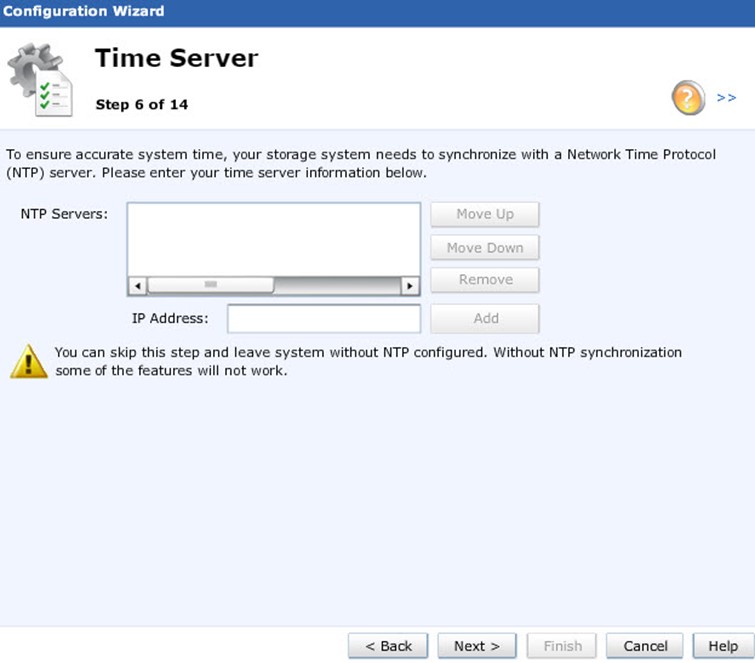Expand the help pane with the double-chevron arrows
The width and height of the screenshot is (755, 663).
[726, 98]
